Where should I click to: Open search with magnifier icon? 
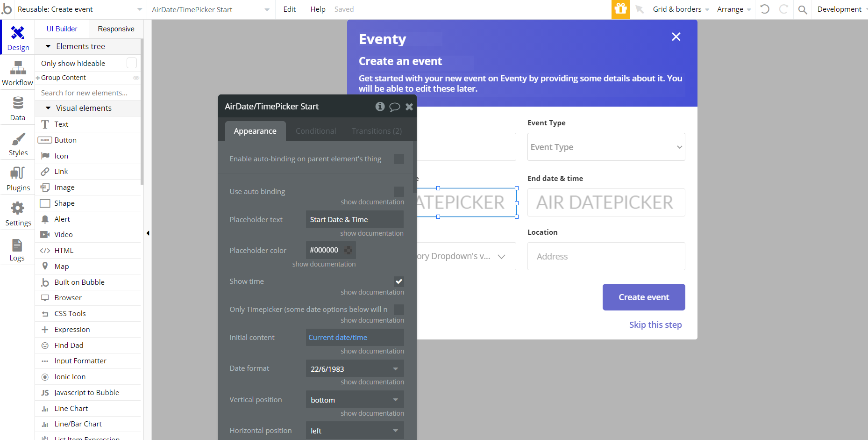click(x=802, y=9)
